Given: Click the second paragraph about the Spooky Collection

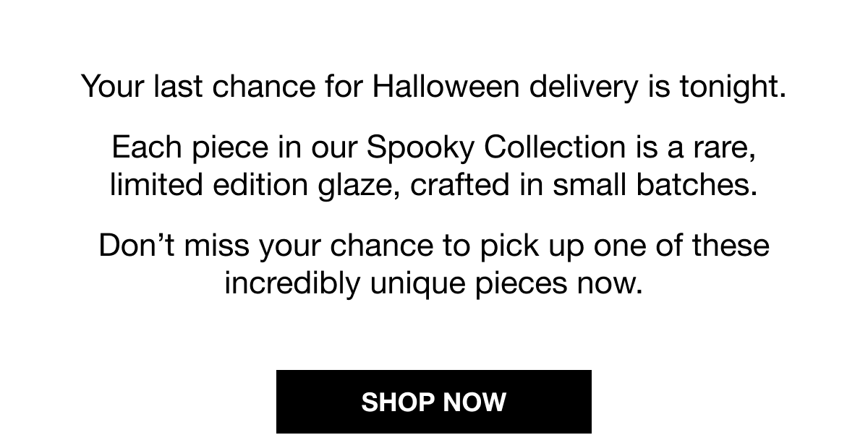Looking at the screenshot, I should (434, 166).
